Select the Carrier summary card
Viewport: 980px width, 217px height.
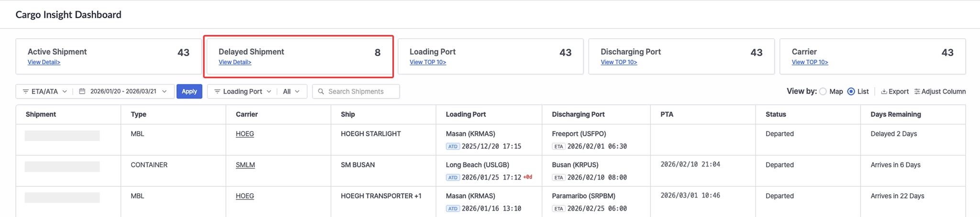[x=872, y=56]
